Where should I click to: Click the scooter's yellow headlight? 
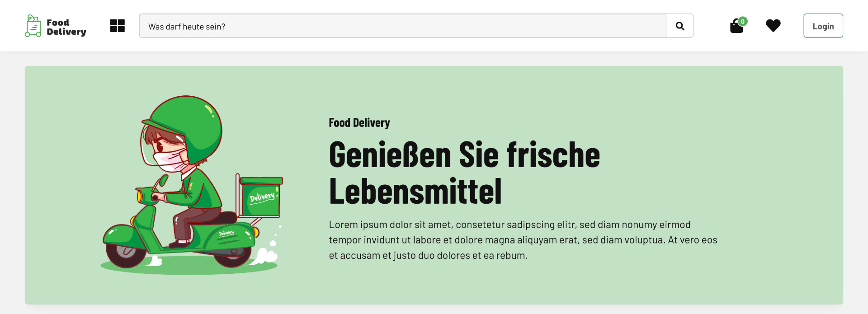tap(140, 196)
